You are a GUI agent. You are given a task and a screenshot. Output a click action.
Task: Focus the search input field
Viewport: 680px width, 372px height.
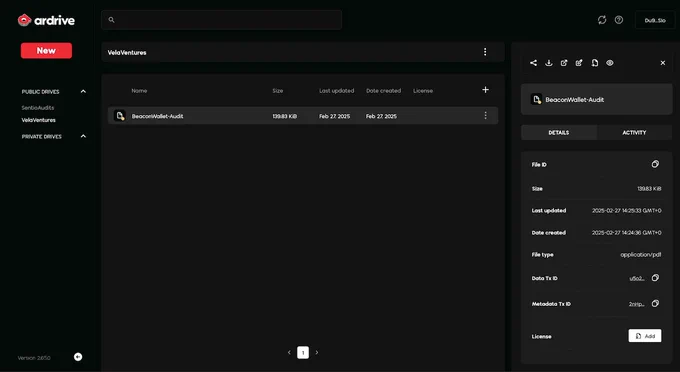pos(222,20)
